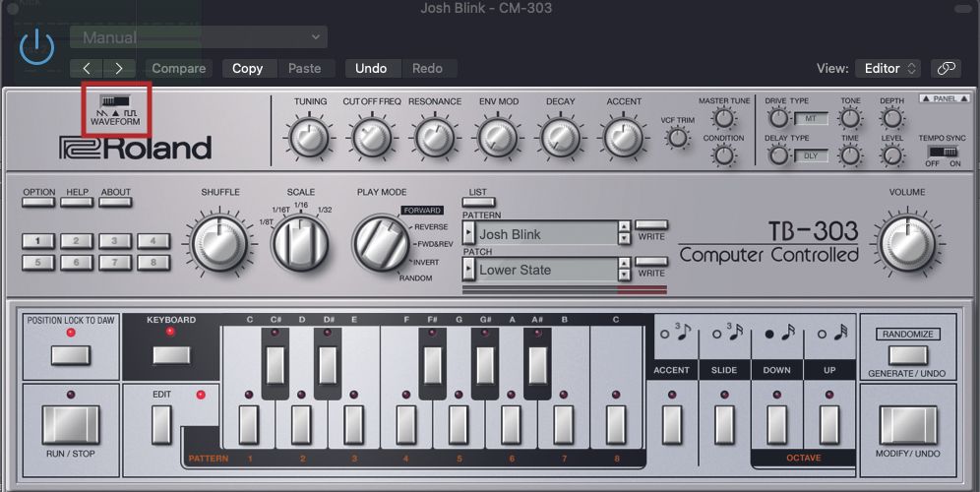Click the C# black key button
980x492 pixels.
276,366
